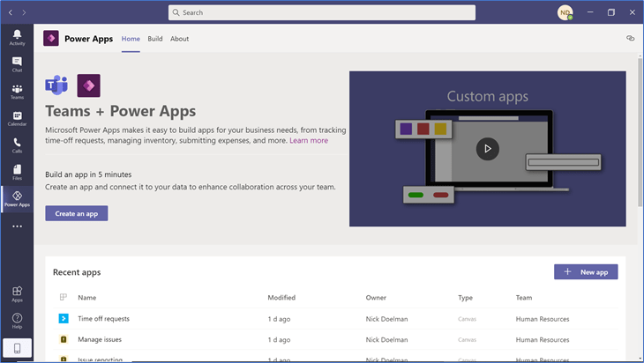Switch to the Build tab
Viewport: 644px width, 363px height.
pyautogui.click(x=155, y=39)
